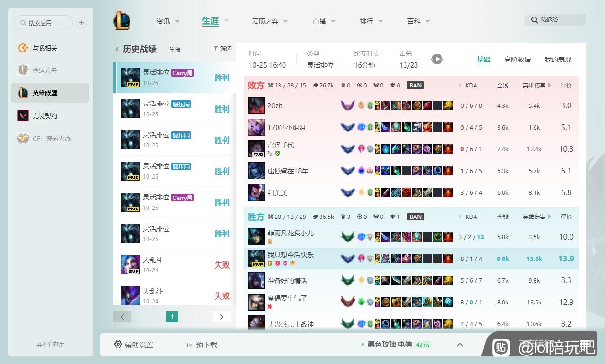This screenshot has height=364, width=605.
Task: Open the 灵活排位 match without tag
Action: coord(175,234)
